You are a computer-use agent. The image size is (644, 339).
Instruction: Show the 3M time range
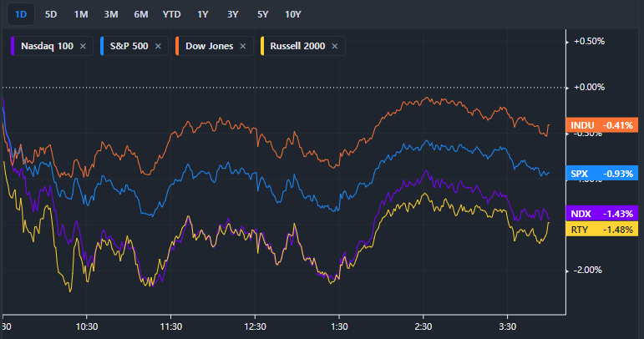(111, 13)
